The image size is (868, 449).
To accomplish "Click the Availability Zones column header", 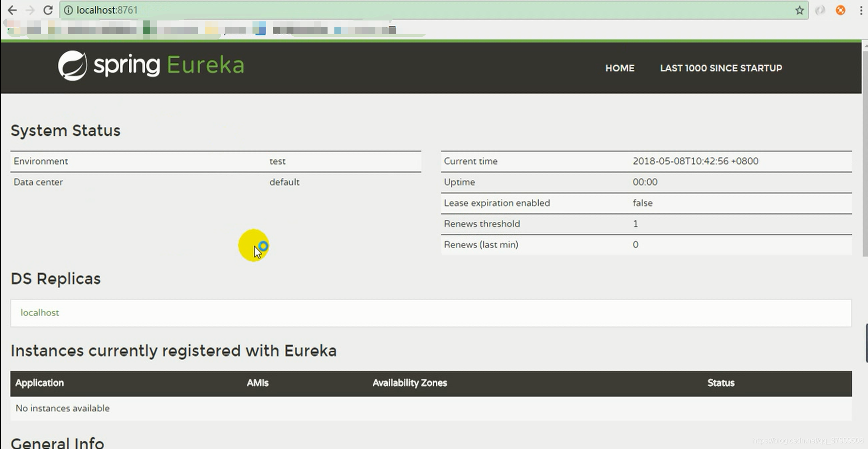I will point(409,383).
